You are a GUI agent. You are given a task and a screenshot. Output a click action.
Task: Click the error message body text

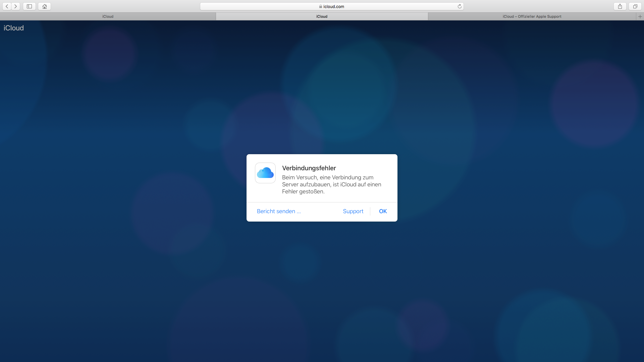point(331,184)
